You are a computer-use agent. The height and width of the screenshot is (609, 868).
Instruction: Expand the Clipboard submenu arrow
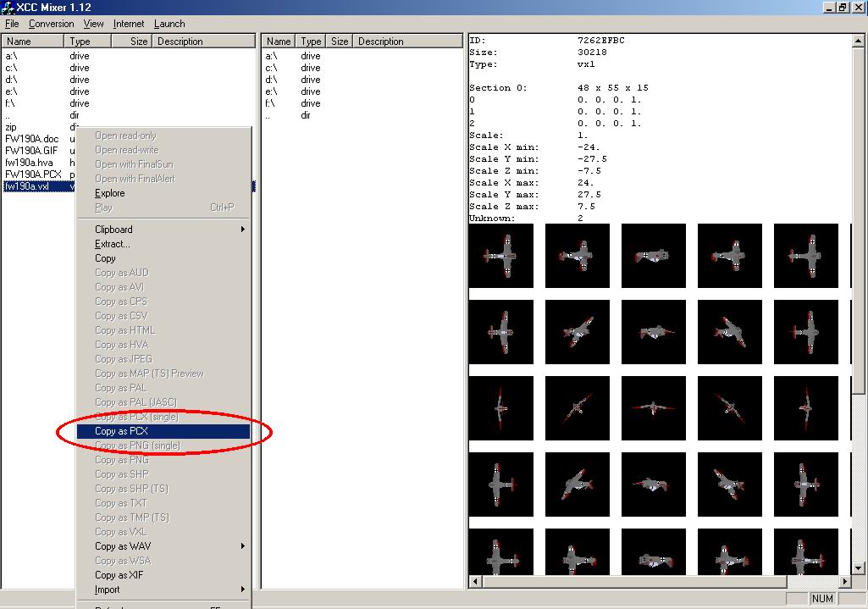[x=242, y=230]
